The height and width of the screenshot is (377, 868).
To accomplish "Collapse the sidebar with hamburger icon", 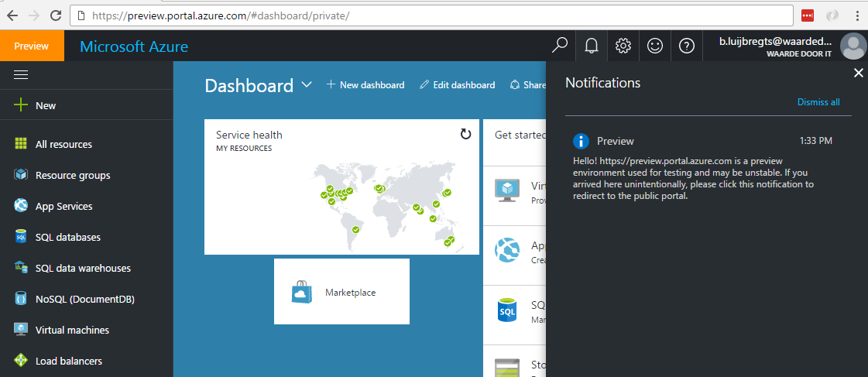I will tap(21, 75).
